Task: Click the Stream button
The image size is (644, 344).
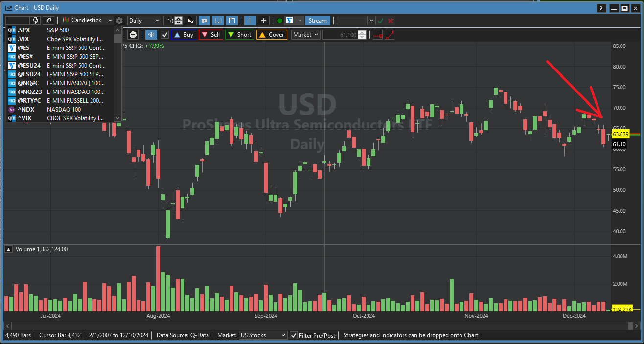Action: tap(318, 20)
